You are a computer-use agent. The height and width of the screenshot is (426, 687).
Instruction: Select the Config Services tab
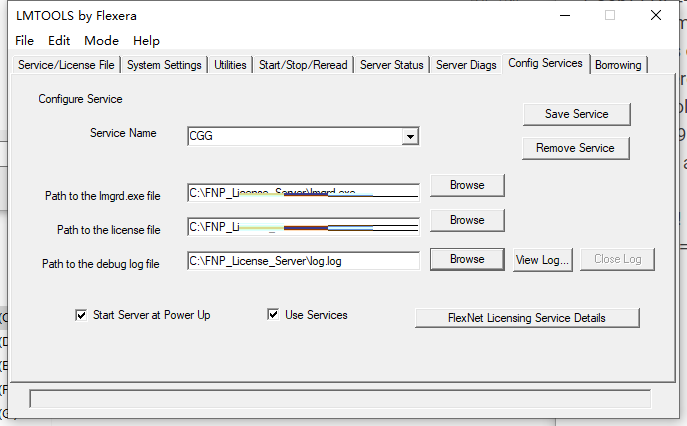pos(545,63)
